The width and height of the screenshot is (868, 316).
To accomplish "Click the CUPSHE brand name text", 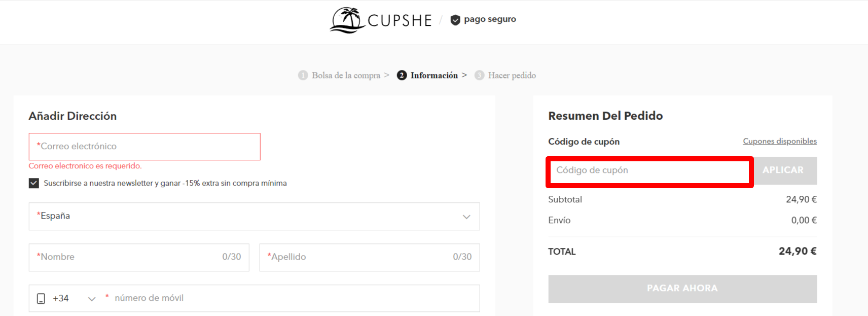I will 400,21.
